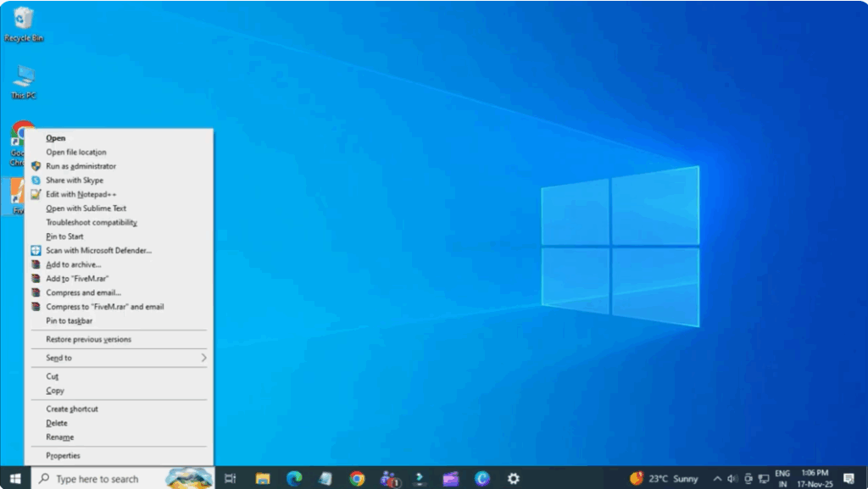Choose Run as administrator
This screenshot has height=489, width=868.
pos(81,166)
